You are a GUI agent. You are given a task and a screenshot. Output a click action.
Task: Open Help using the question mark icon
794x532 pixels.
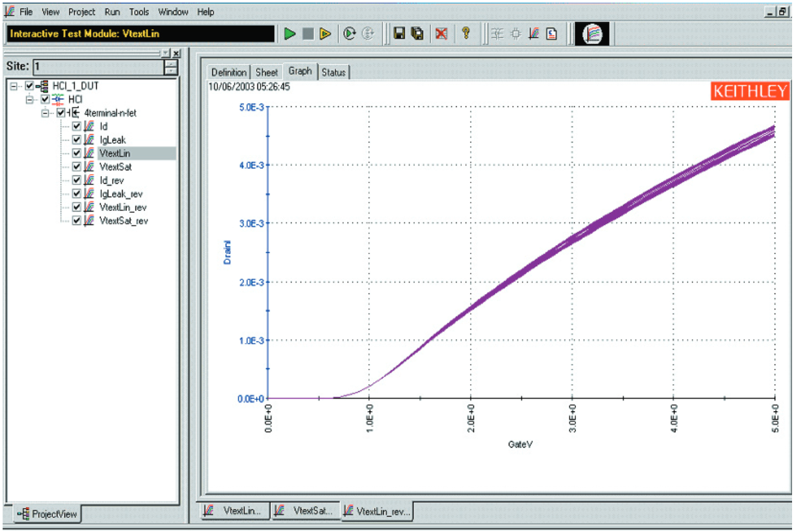[x=466, y=33]
